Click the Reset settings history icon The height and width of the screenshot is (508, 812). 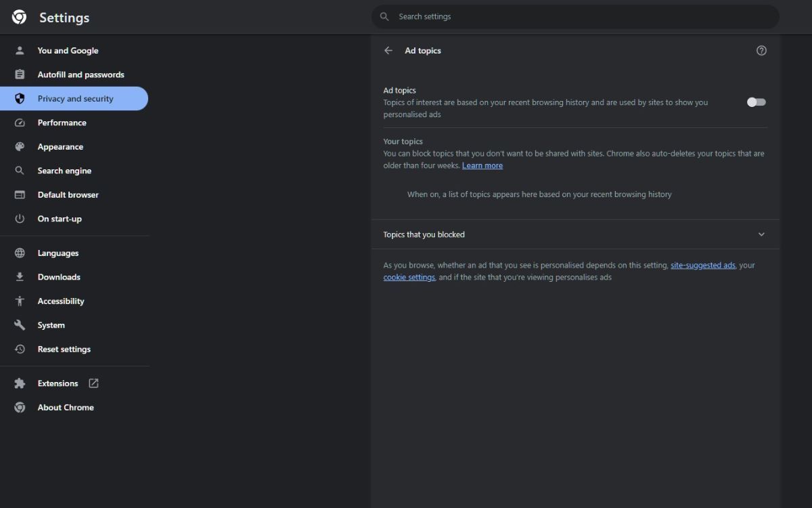point(20,349)
